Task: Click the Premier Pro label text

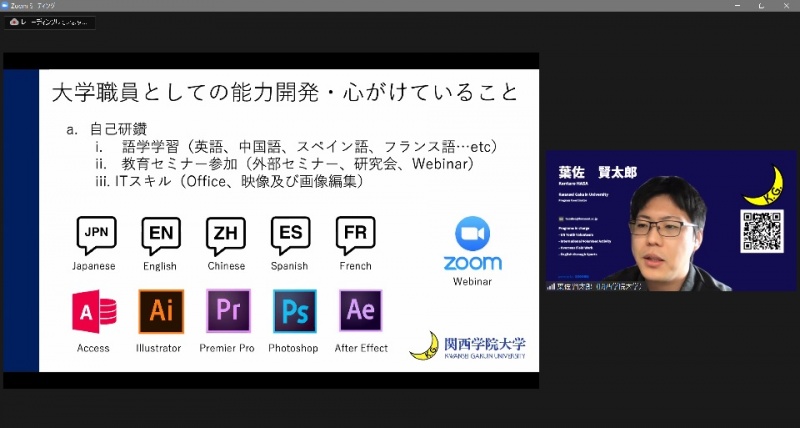Action: click(227, 348)
